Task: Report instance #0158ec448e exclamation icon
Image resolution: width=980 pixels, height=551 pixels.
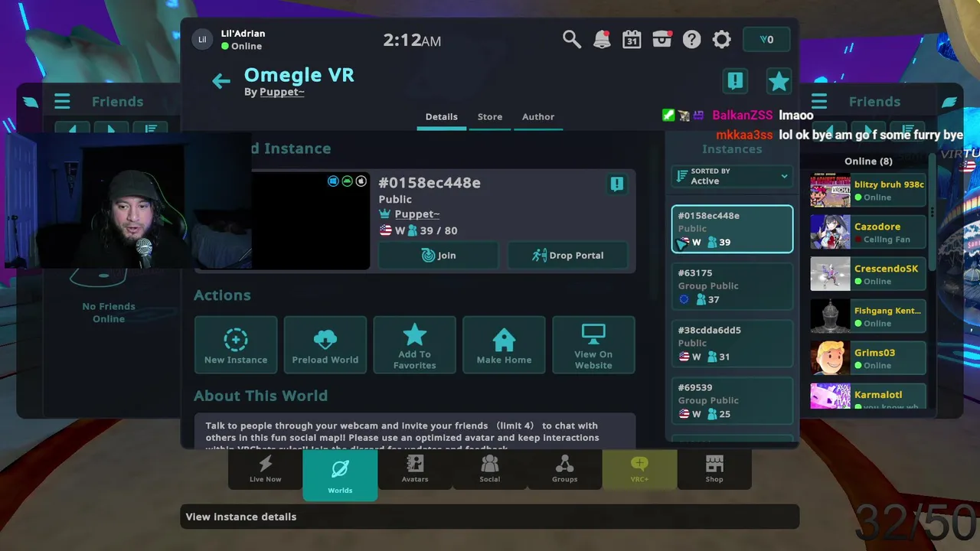Action: 617,184
